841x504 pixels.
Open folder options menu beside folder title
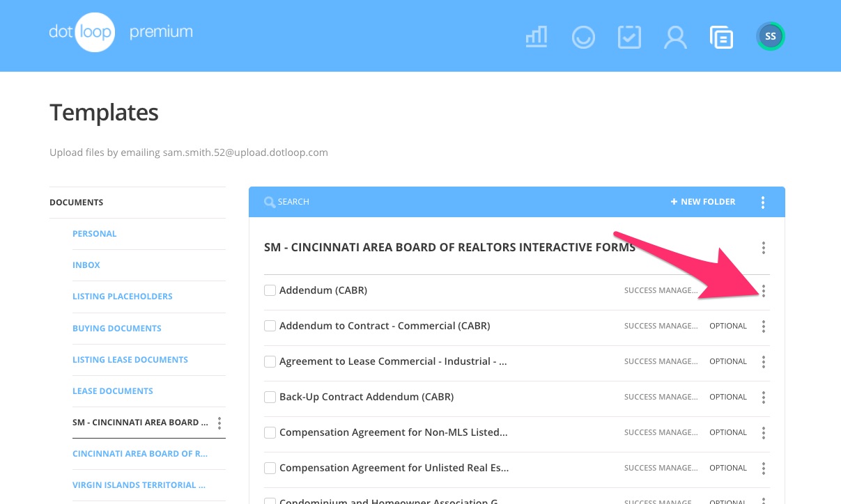(764, 248)
